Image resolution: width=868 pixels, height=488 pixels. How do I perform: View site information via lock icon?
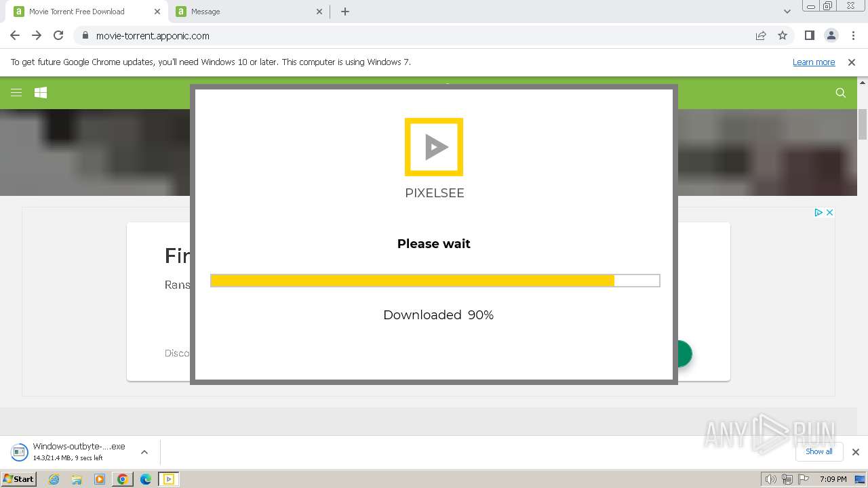(85, 36)
